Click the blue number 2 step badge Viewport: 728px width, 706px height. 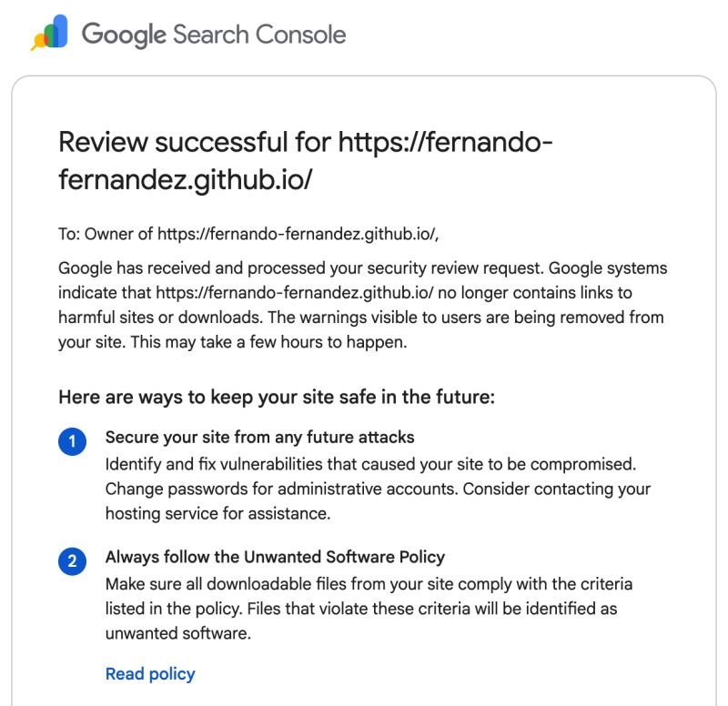(72, 560)
